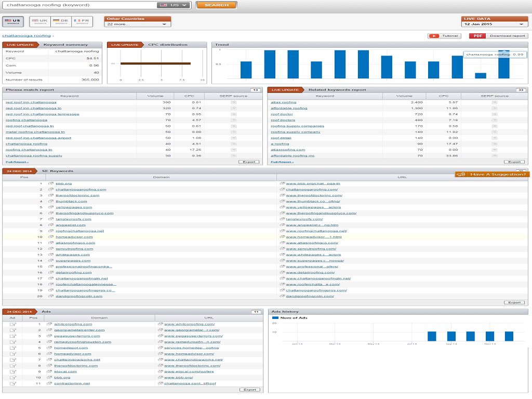Click the PDF Download report icon

point(477,36)
